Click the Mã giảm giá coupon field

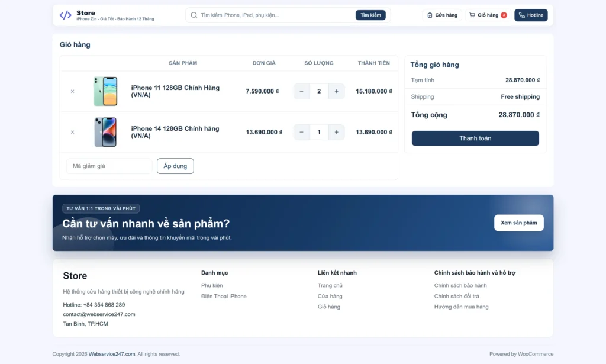coord(109,166)
